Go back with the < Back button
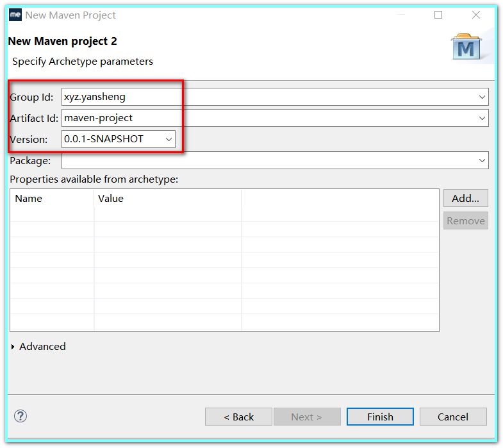Image resolution: width=503 pixels, height=448 pixels. (x=238, y=417)
